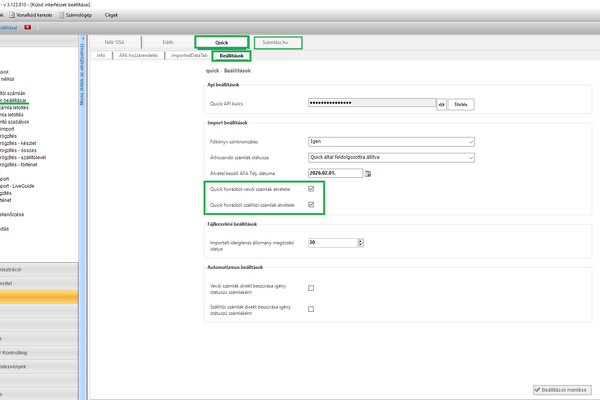Select the 'rögzítés - történet' menu entry
The height and width of the screenshot is (400, 600).
pos(19,165)
